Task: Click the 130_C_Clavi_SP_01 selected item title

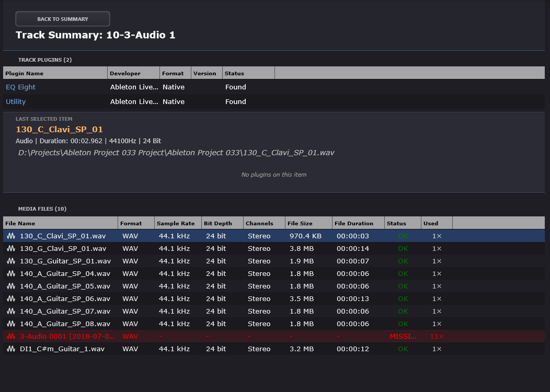Action: (x=59, y=130)
